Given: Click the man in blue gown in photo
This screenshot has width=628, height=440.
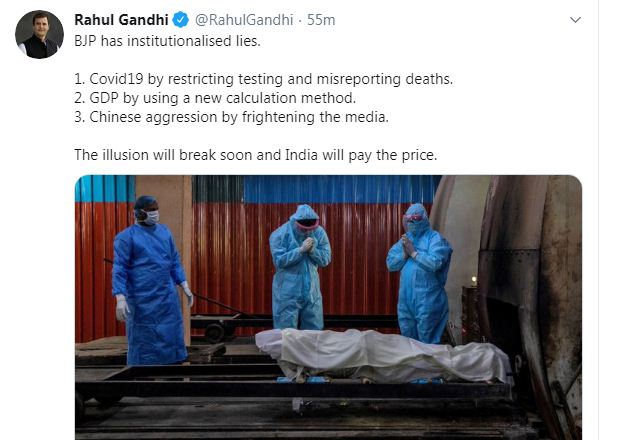Looking at the screenshot, I should 150,280.
